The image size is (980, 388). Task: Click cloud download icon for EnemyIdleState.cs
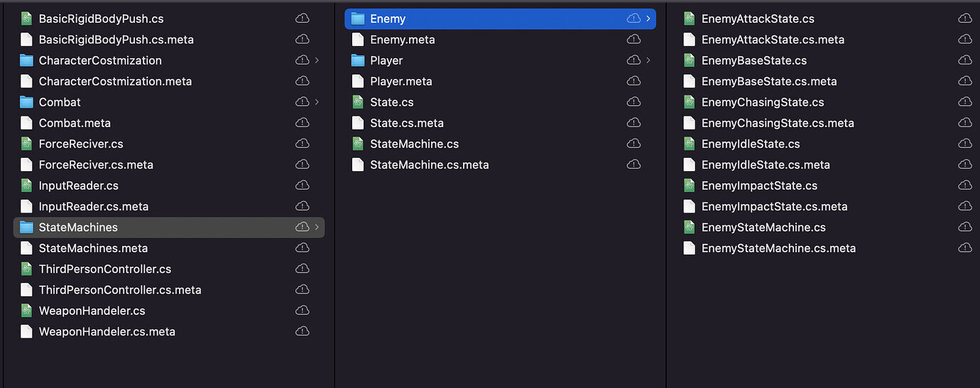tap(964, 144)
